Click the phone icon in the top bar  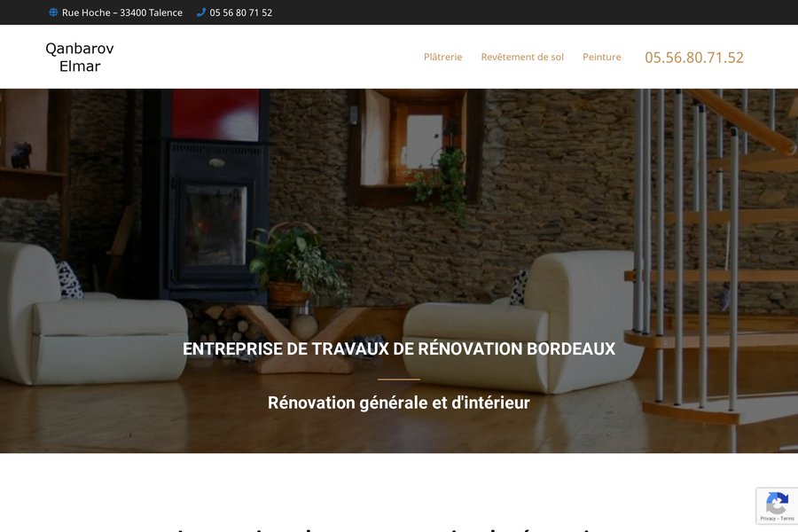[x=201, y=12]
